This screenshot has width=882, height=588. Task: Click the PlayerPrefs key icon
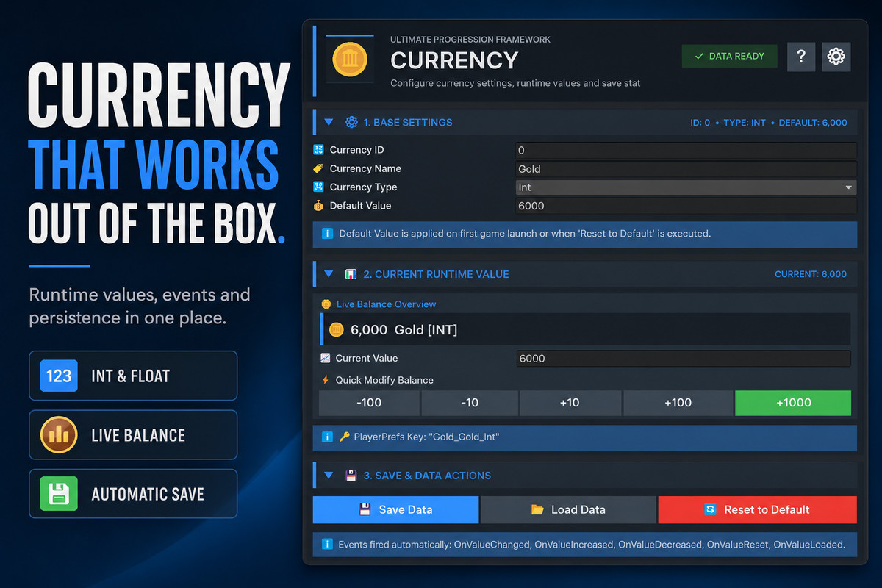344,437
